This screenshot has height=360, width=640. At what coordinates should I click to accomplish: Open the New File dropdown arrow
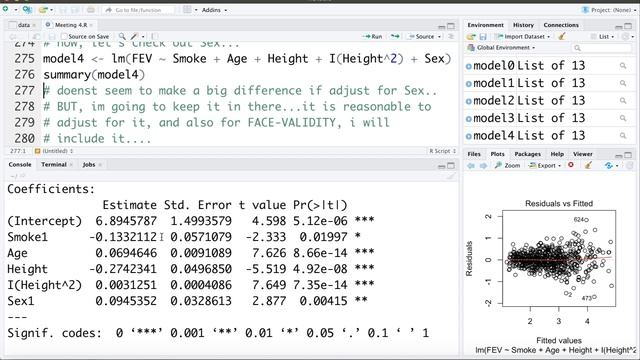coord(16,10)
